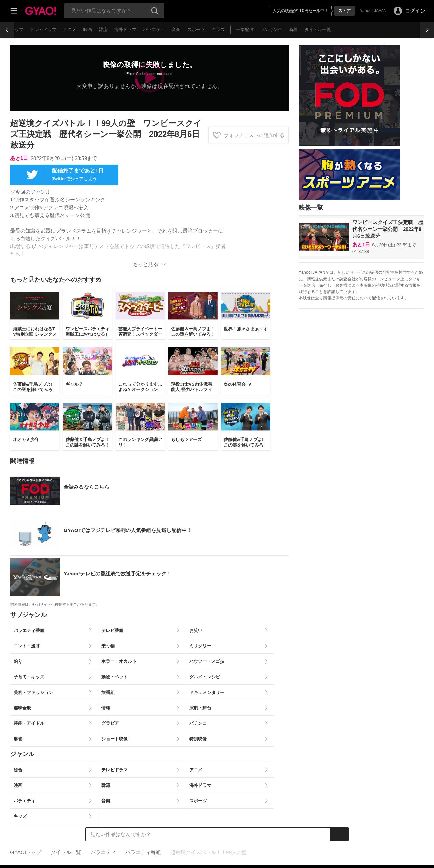Open the One Piece quiz video thumbnail in sidebar
Screen dimensions: 434x868
tap(324, 237)
